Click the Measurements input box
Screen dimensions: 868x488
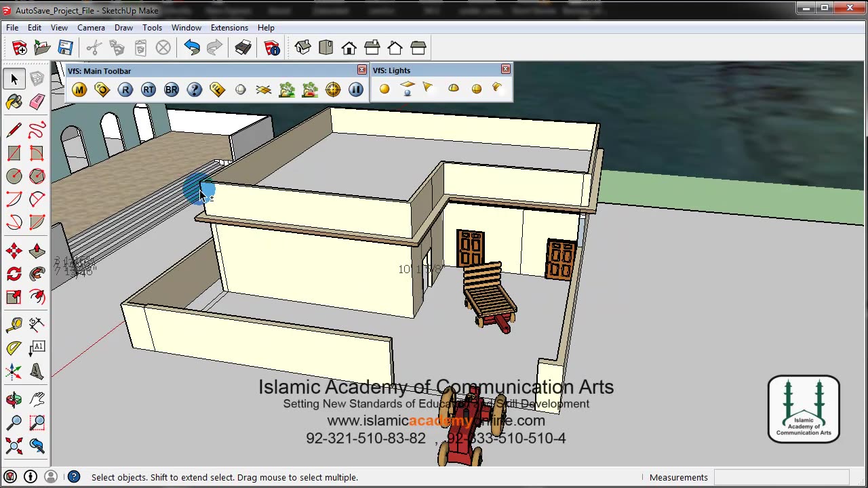click(781, 477)
